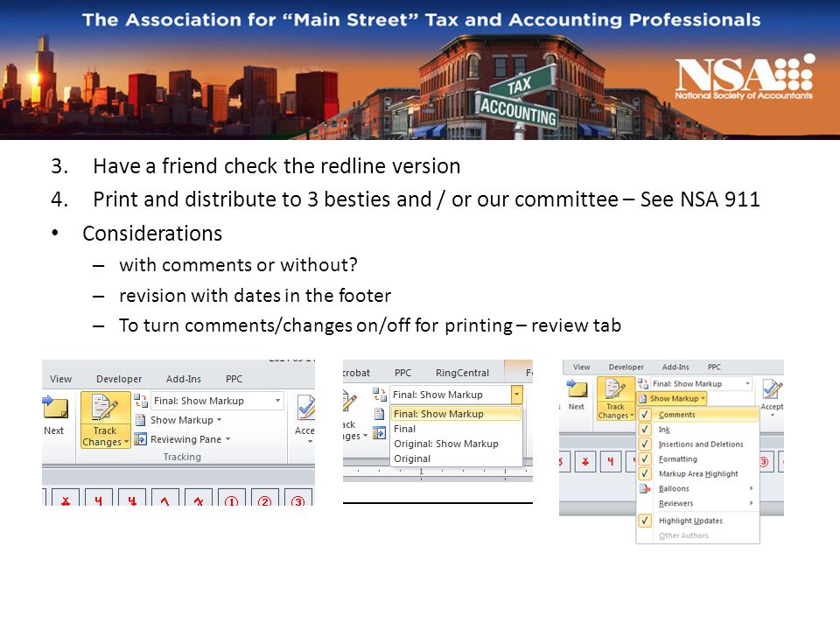Click Track Changes icon in right ribbon image
The width and height of the screenshot is (840, 630).
tap(615, 390)
